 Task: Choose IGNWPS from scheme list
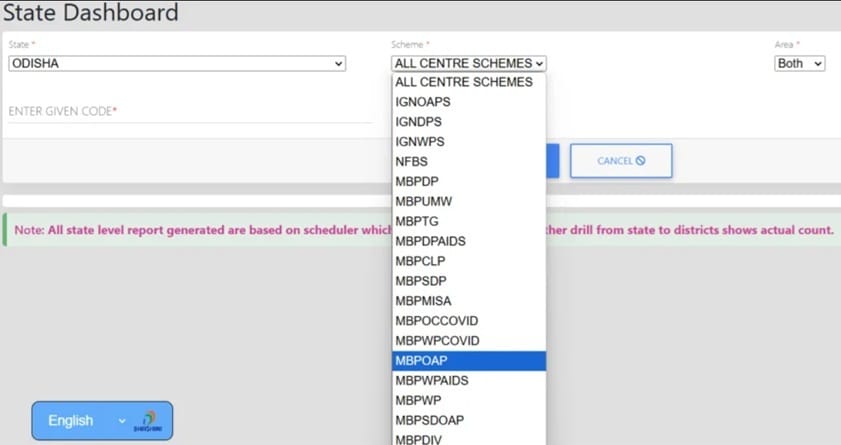[x=469, y=142]
